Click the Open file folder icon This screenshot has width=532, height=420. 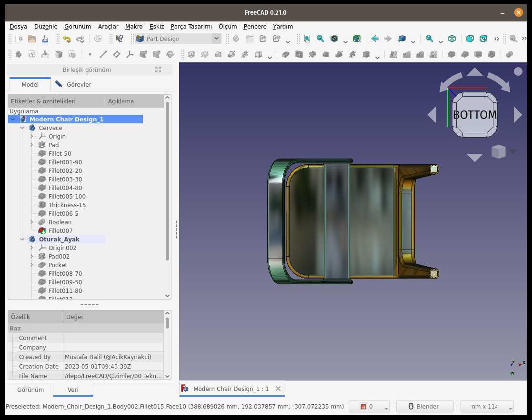pyautogui.click(x=32, y=39)
